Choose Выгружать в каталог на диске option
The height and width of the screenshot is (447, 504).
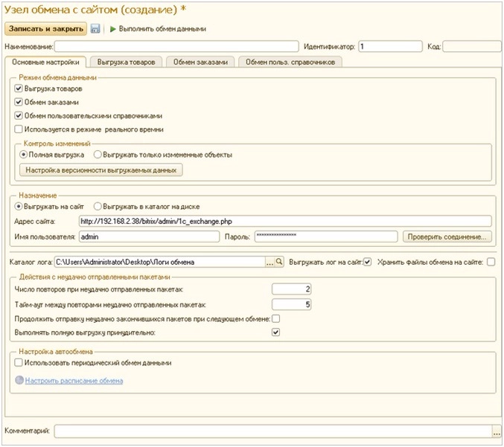[98, 205]
